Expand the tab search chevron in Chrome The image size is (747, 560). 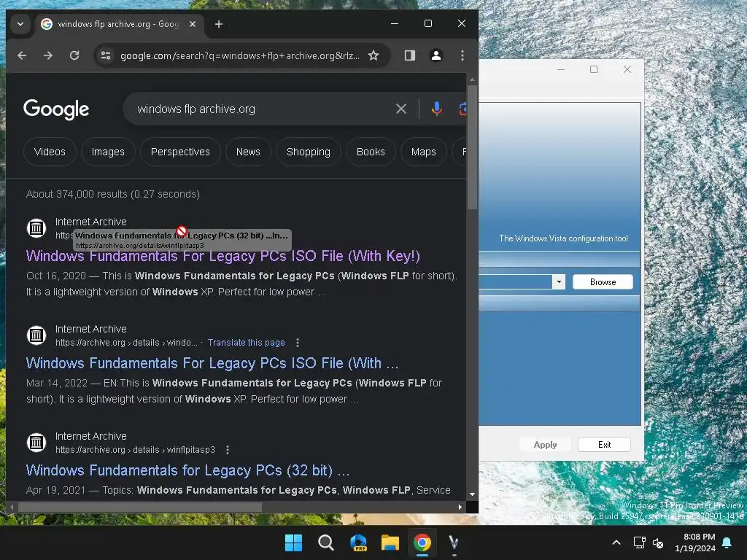[20, 24]
